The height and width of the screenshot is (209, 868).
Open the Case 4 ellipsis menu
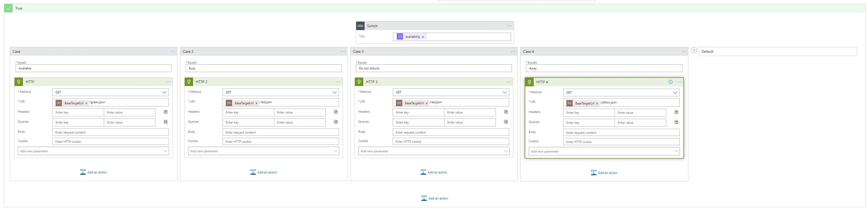point(683,52)
